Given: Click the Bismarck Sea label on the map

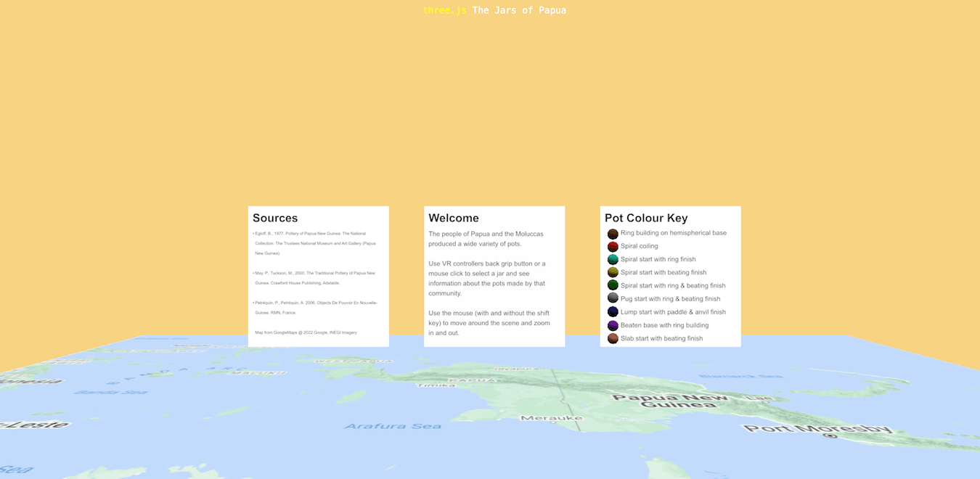Looking at the screenshot, I should pyautogui.click(x=741, y=376).
